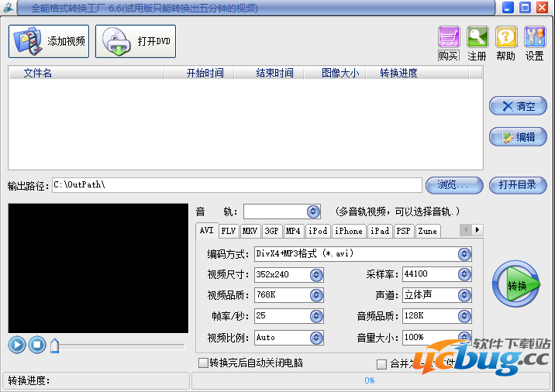This screenshot has width=555, height=392.
Task: Toggle the 合并 merge files checkbox
Action: pyautogui.click(x=381, y=364)
